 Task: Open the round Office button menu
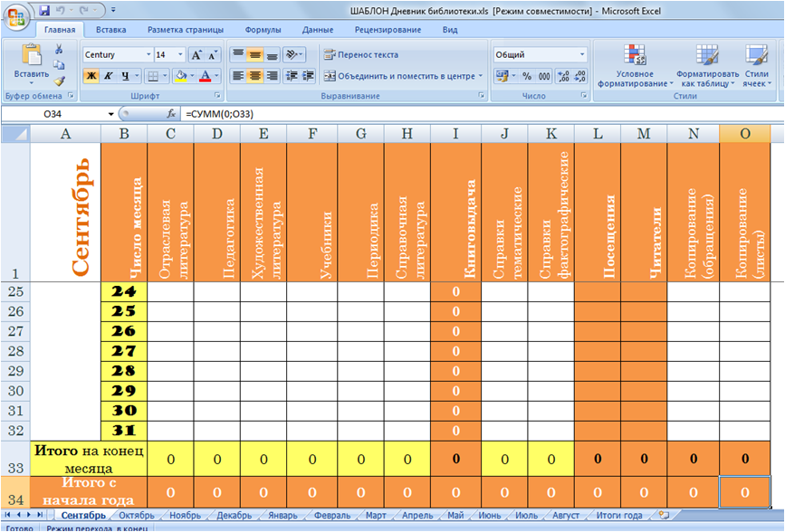16,16
